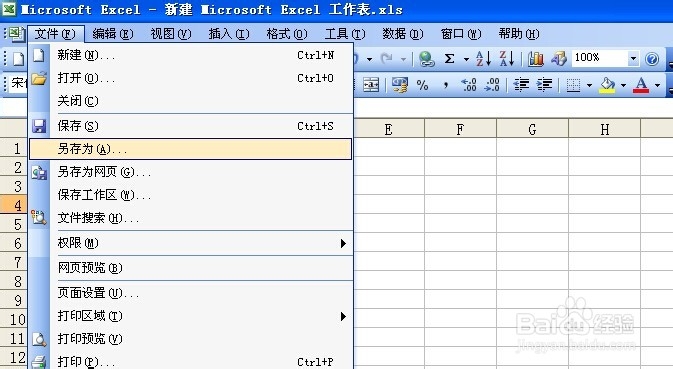This screenshot has height=369, width=673.
Task: Apply Currency style icon
Action: pos(400,85)
